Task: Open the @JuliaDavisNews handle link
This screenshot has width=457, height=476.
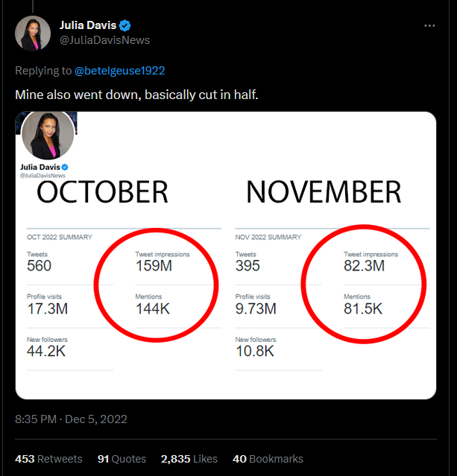Action: point(104,40)
